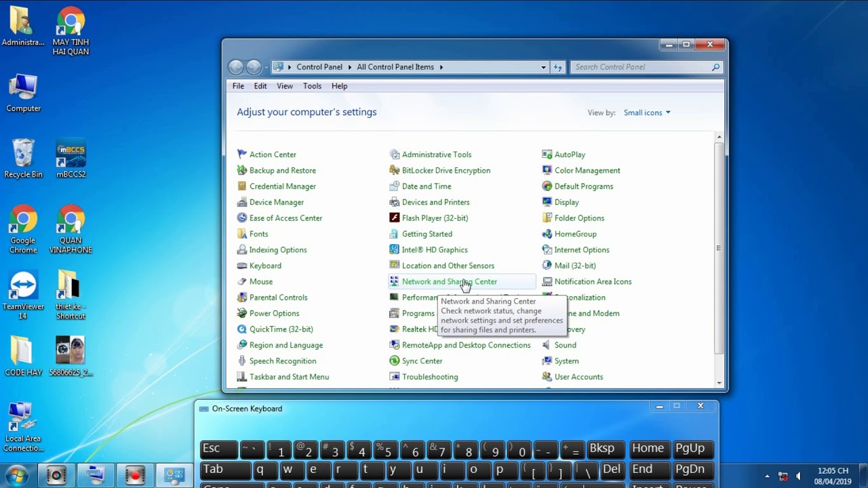868x488 pixels.
Task: Click the Troubleshooting link
Action: (430, 377)
